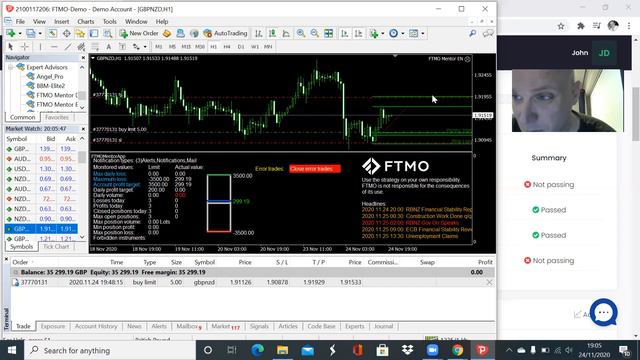640x360 pixels.
Task: Click the New Order button
Action: 139,33
